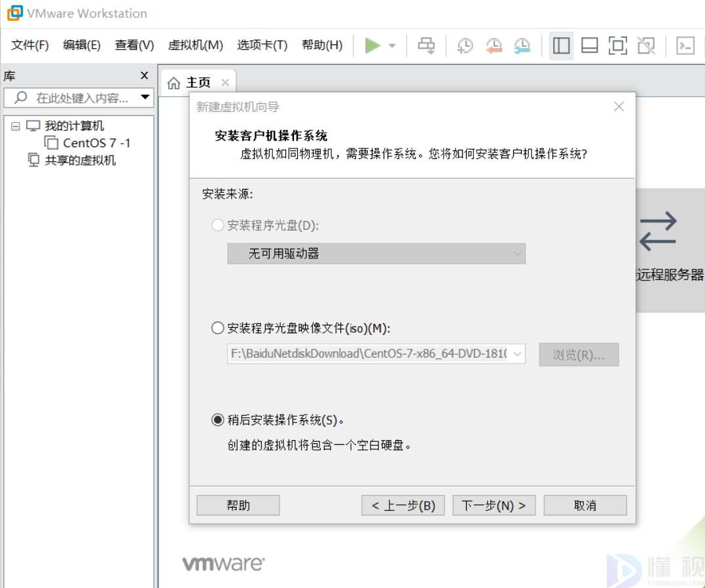705x588 pixels.
Task: Select CentOS 7 -1 virtual machine
Action: click(96, 143)
